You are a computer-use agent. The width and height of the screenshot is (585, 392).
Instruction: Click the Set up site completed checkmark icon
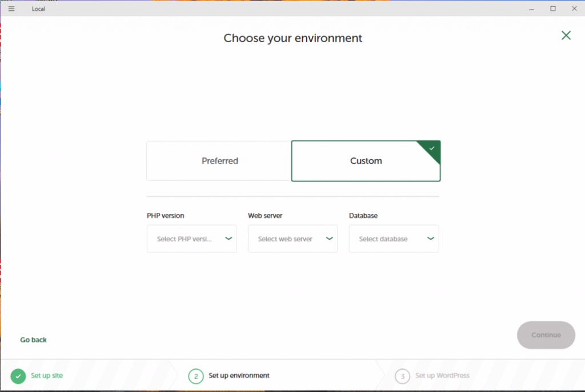coord(18,376)
